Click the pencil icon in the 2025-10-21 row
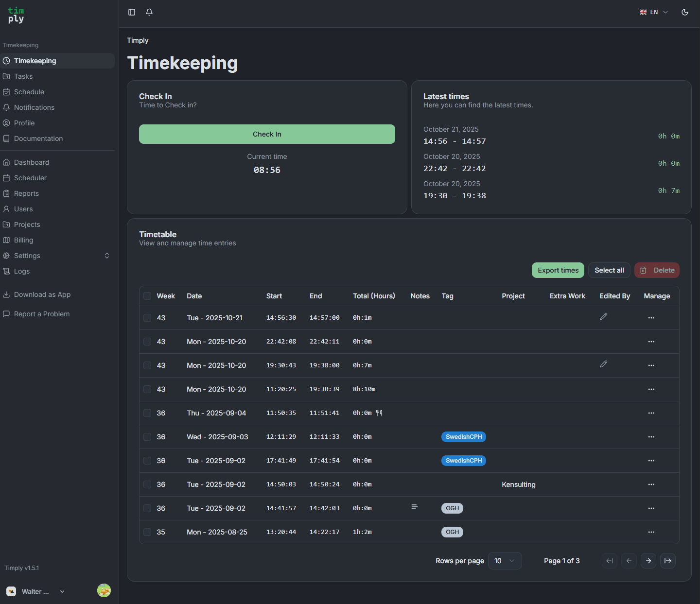This screenshot has height=604, width=700. coord(604,317)
